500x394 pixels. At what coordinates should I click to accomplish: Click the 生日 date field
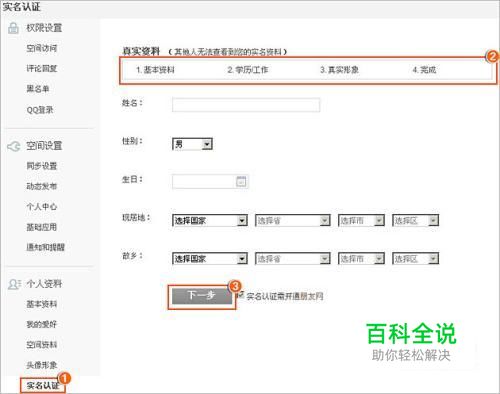pos(210,182)
